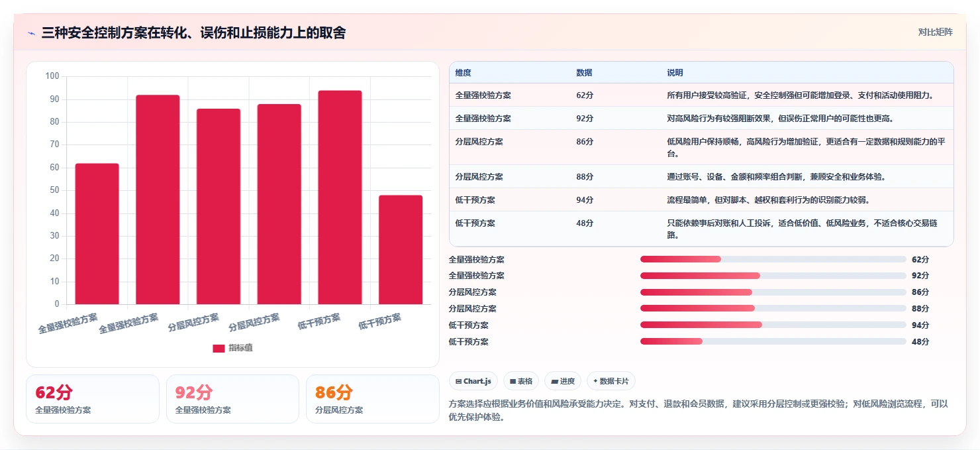Click the progress bar labeled 48分
This screenshot has height=450, width=980.
click(773, 341)
